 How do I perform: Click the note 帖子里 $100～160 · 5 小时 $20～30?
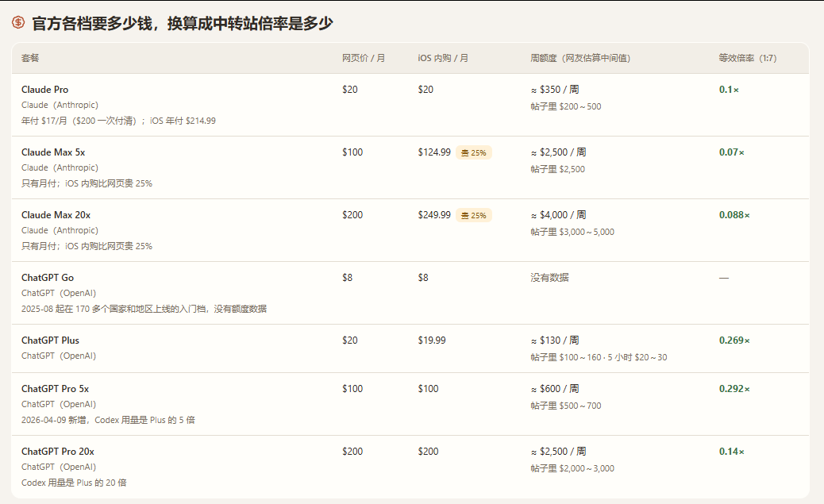599,357
